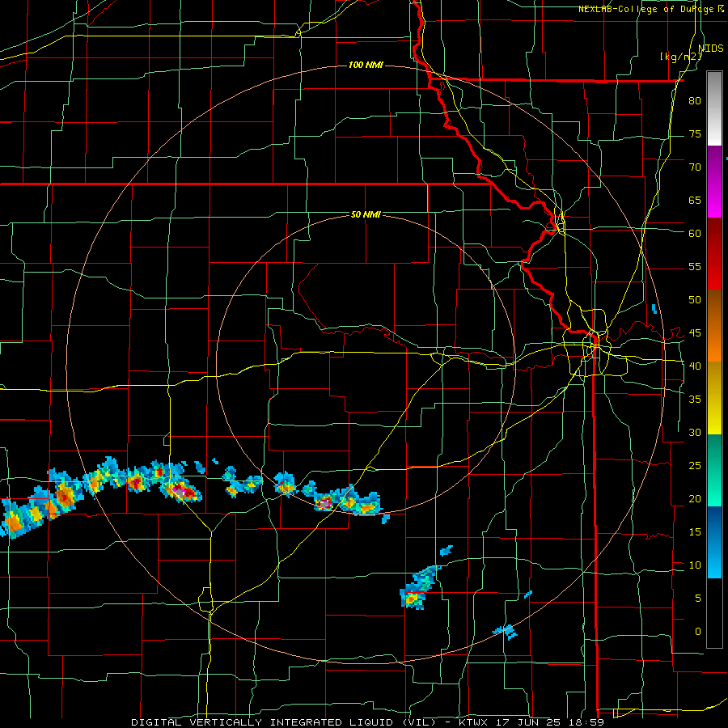Image resolution: width=728 pixels, height=728 pixels.
Task: Click the 5 value on the VIL scale
Action: coord(698,599)
